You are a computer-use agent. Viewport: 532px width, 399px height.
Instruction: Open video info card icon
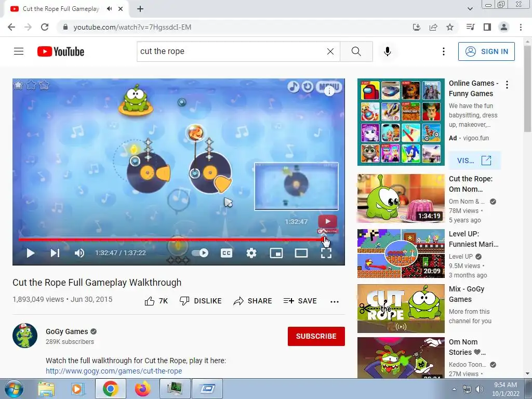[329, 91]
